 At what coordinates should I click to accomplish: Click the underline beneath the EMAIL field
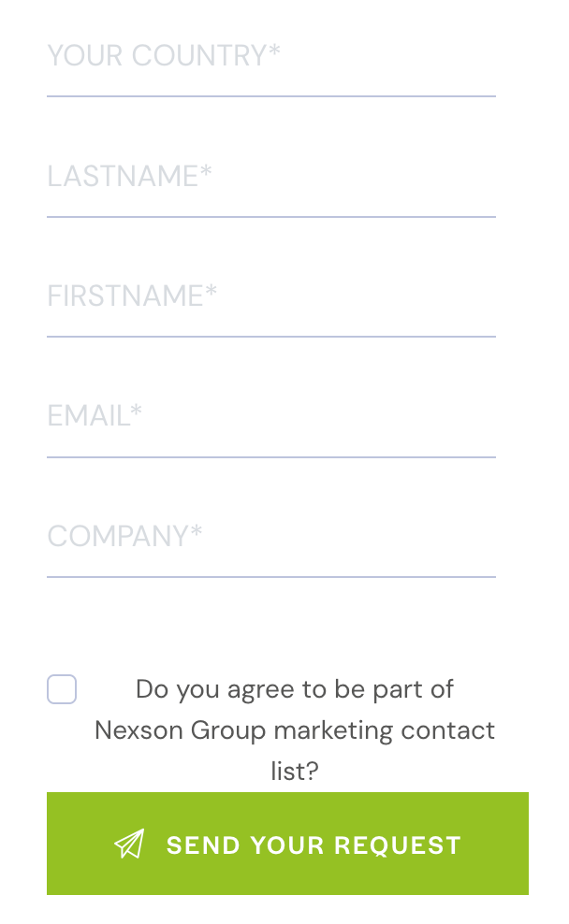point(271,456)
